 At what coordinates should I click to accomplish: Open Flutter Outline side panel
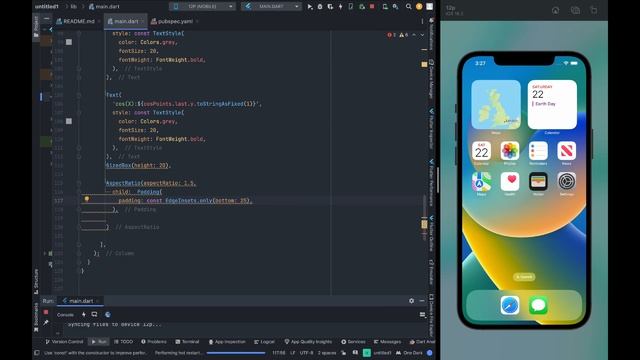click(431, 233)
